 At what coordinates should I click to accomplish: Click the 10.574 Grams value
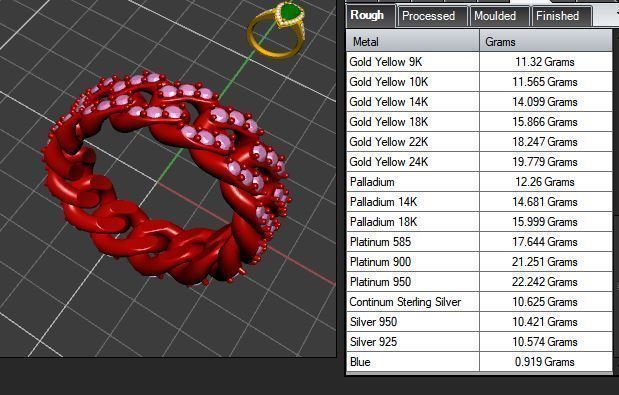click(x=545, y=342)
